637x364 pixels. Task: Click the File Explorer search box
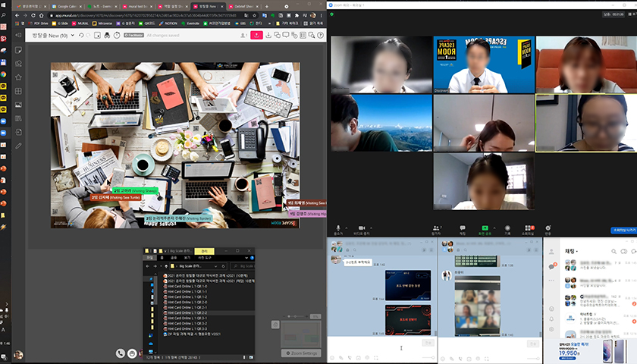click(x=242, y=266)
